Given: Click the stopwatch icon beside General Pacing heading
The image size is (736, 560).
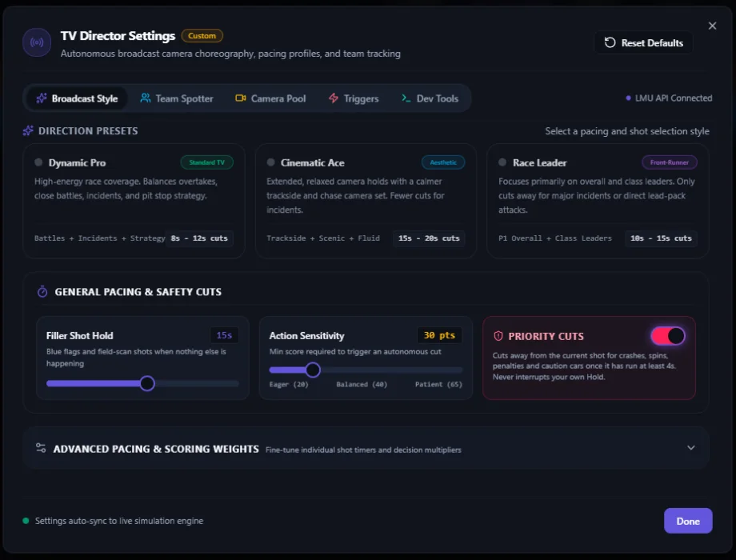Looking at the screenshot, I should point(42,291).
